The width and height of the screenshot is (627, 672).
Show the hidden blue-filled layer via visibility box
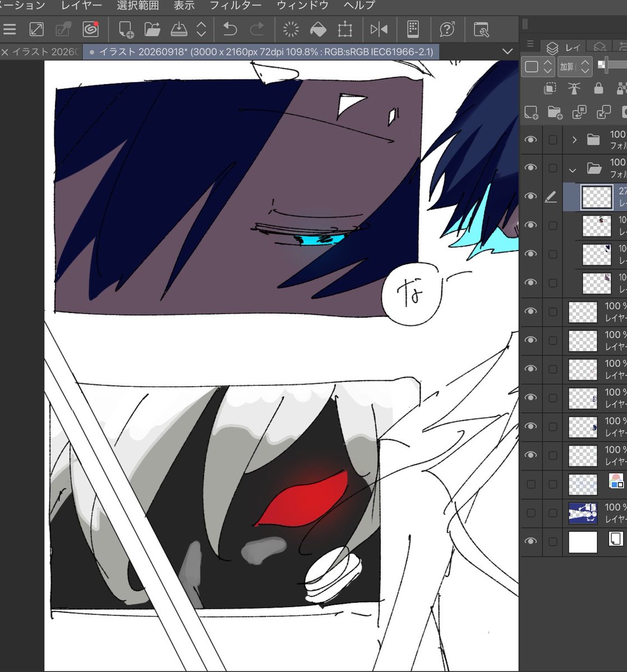point(531,513)
